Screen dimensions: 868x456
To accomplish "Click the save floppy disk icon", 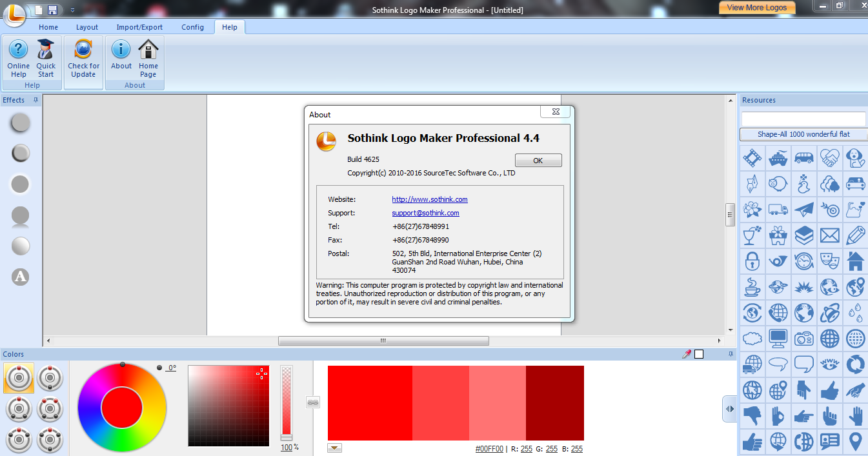I will [x=52, y=10].
